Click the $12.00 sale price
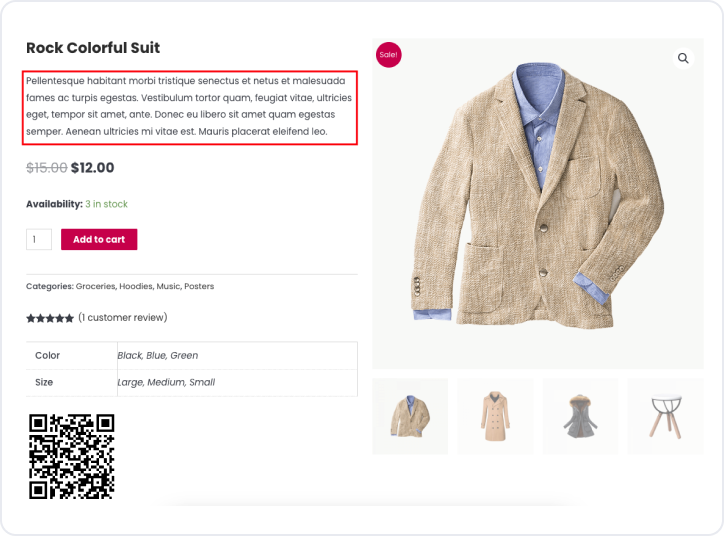This screenshot has height=536, width=724. (93, 168)
